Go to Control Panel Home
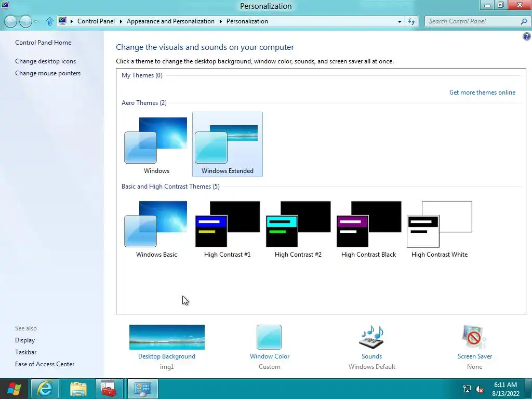Image resolution: width=532 pixels, height=399 pixels. (43, 43)
